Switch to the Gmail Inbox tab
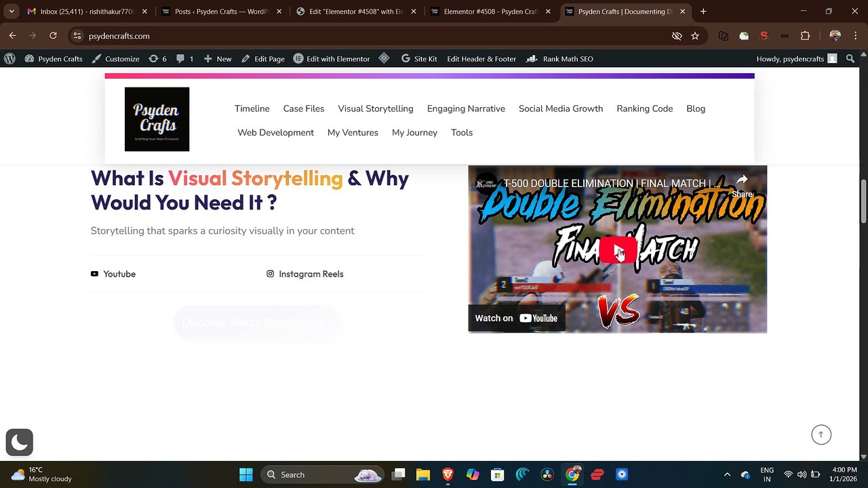Image resolution: width=868 pixels, height=488 pixels. tap(87, 12)
